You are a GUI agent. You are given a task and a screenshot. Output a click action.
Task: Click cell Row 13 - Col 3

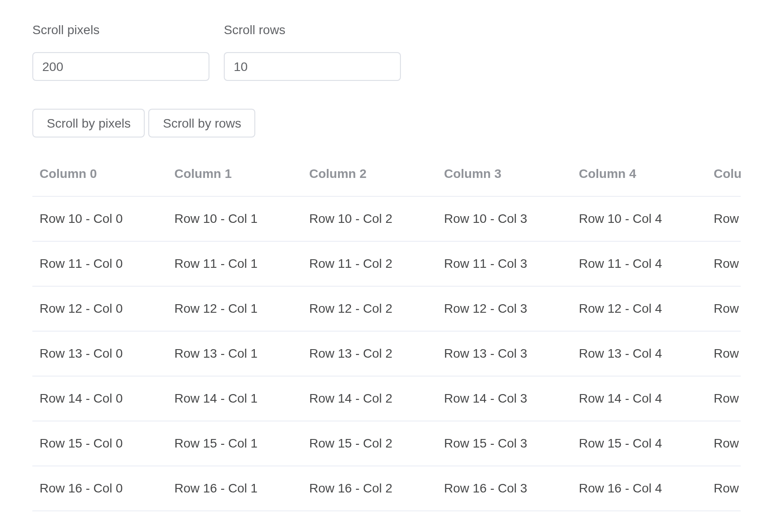click(504, 354)
